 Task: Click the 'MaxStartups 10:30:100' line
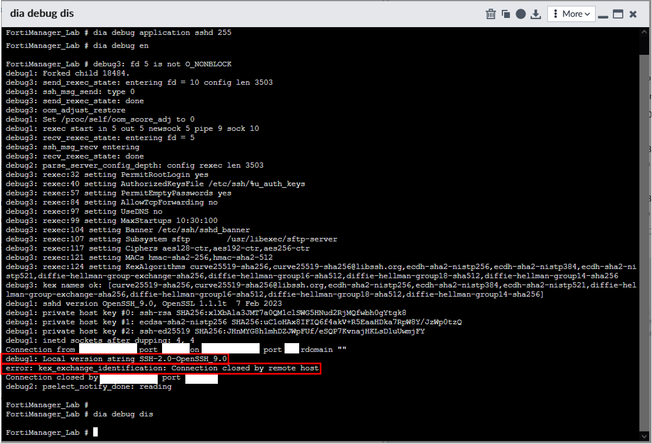pyautogui.click(x=111, y=221)
